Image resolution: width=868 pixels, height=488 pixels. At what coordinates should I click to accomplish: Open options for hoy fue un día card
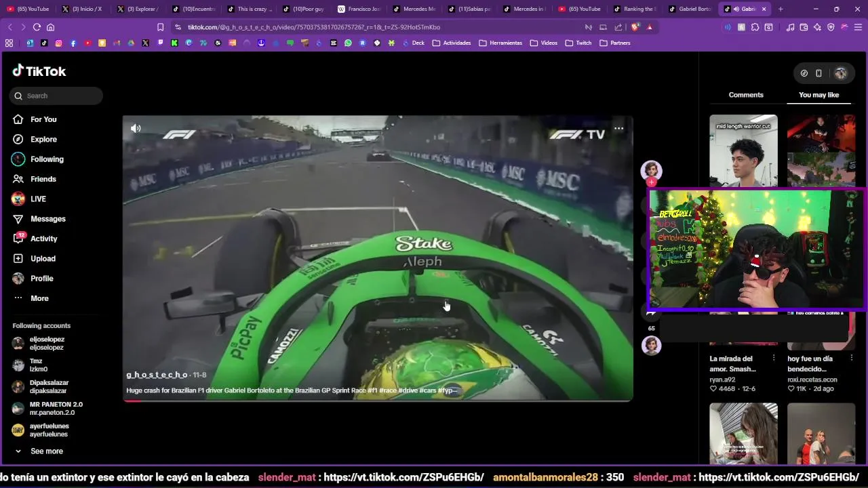(x=851, y=358)
